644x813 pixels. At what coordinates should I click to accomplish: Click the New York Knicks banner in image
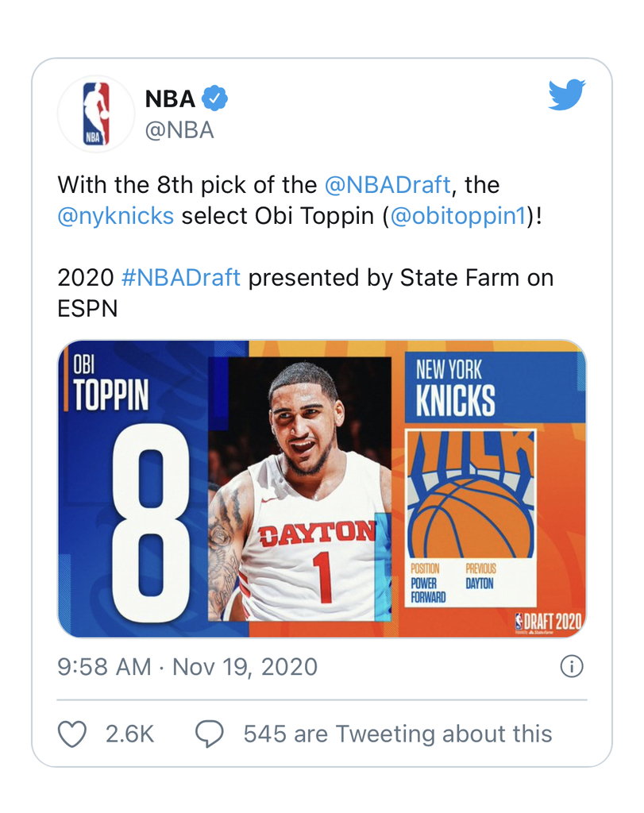(496, 387)
